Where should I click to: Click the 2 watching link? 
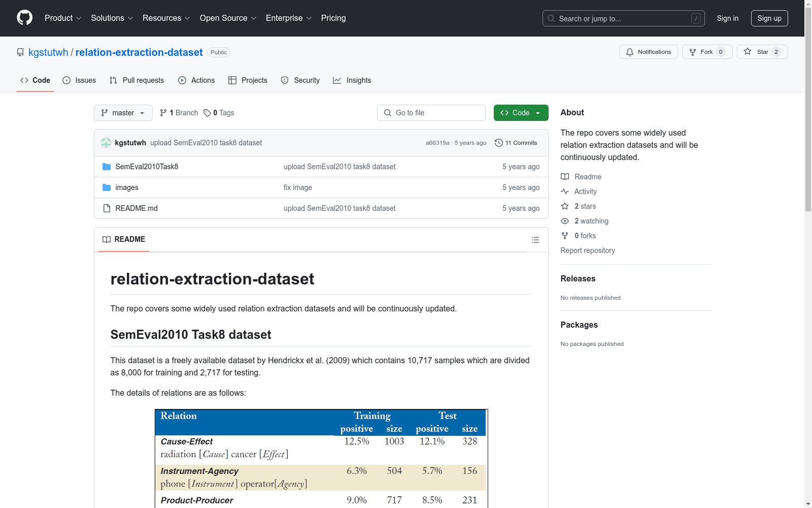[591, 221]
